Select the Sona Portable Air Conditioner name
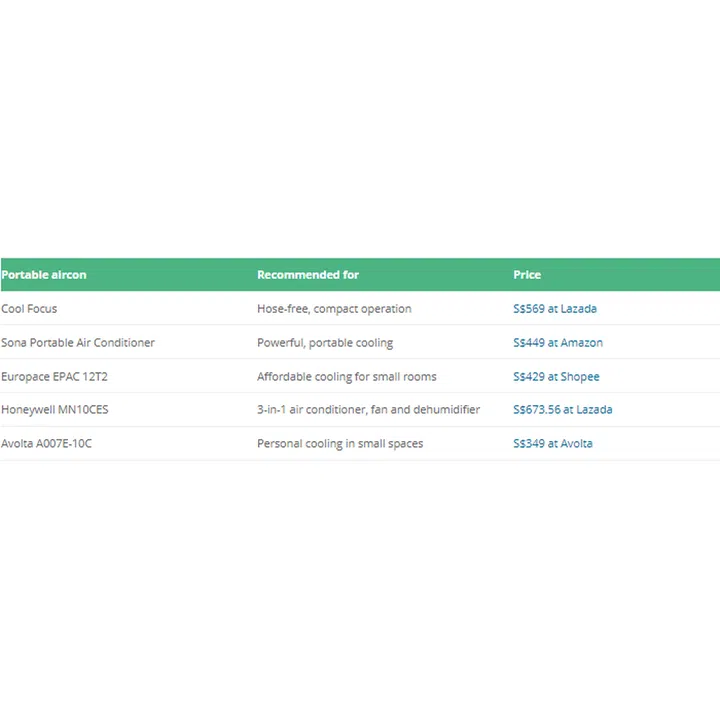 point(78,343)
